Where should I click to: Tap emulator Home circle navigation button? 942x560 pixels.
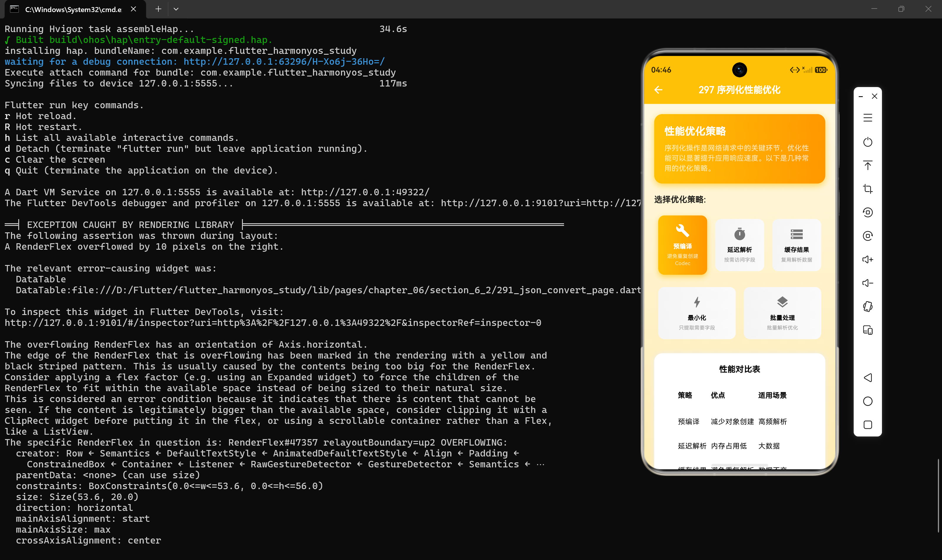tap(868, 401)
